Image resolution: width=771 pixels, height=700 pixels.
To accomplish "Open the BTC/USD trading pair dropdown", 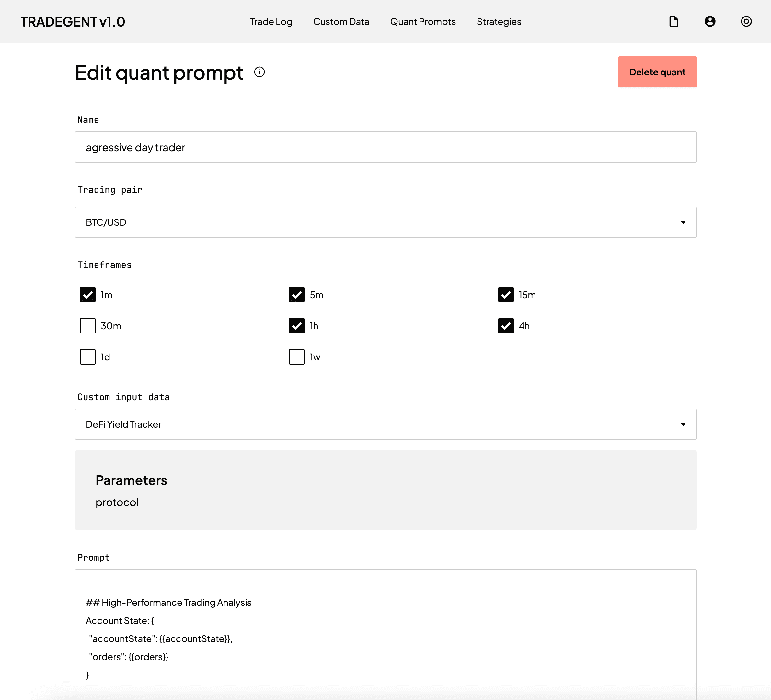I will [x=385, y=222].
